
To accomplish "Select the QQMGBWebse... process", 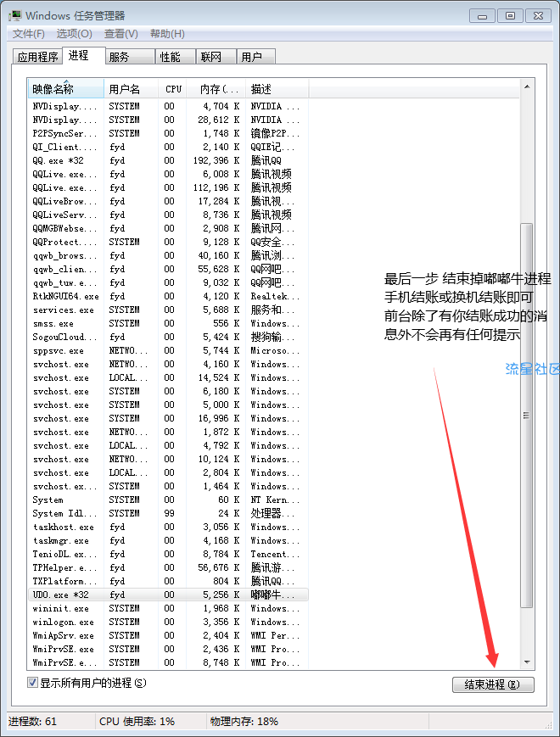I will [x=168, y=228].
